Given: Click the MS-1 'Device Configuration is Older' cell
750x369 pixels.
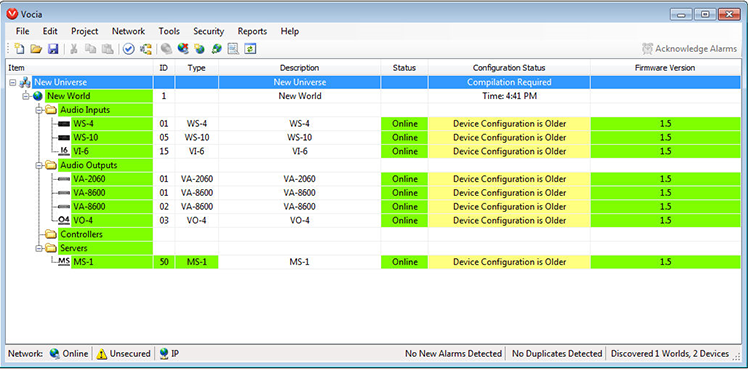Looking at the screenshot, I should [x=509, y=262].
